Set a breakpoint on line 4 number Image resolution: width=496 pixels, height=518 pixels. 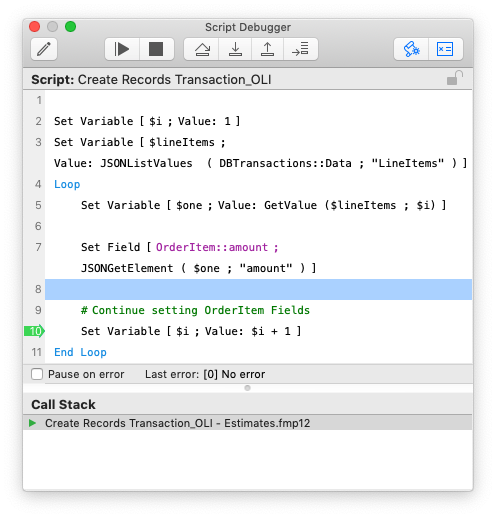pyautogui.click(x=38, y=184)
